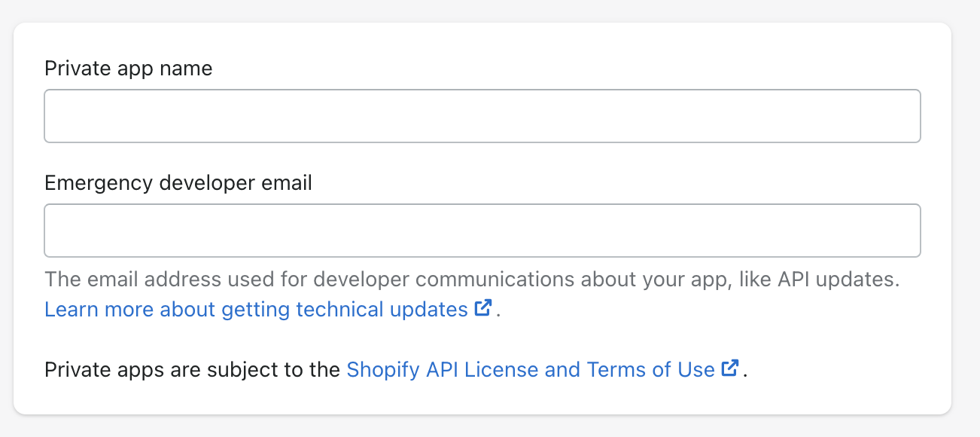The height and width of the screenshot is (437, 980).
Task: Focus the Emergency developer email field
Action: (482, 231)
